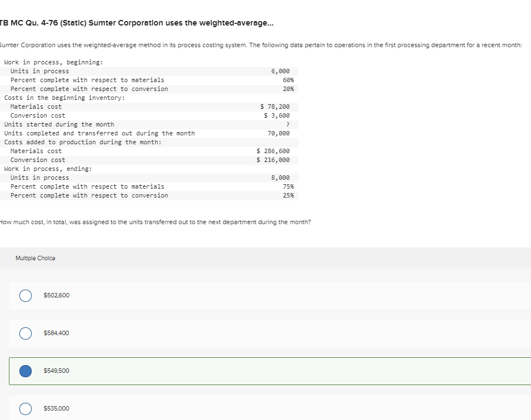Click the 70,000 units transferred value
Image resolution: width=531 pixels, height=420 pixels.
pyautogui.click(x=279, y=133)
